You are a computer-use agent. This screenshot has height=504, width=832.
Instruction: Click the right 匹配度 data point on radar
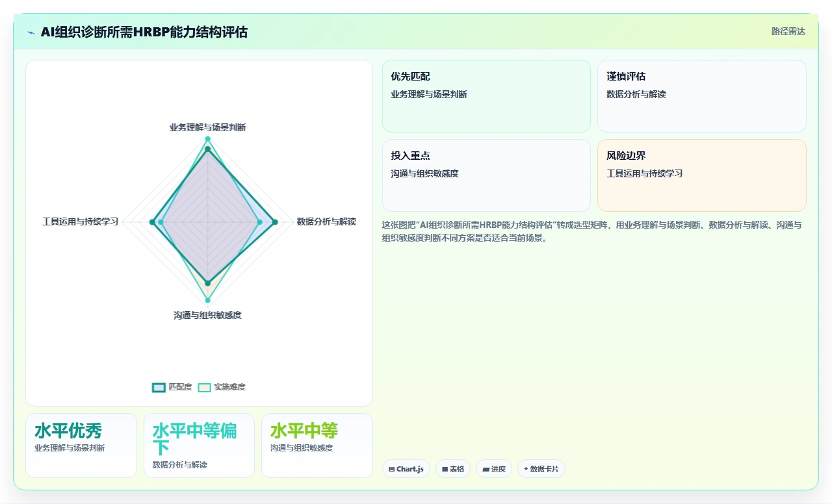pos(275,222)
